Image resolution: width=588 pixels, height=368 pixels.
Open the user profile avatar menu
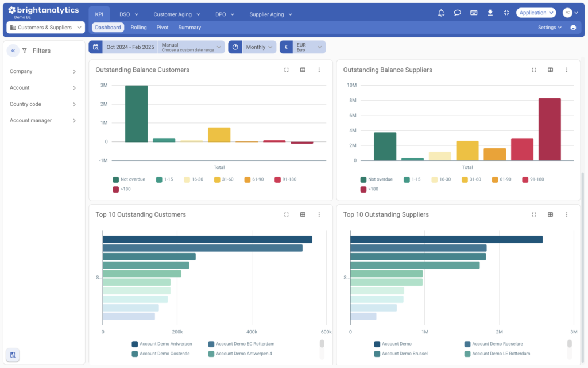(570, 13)
